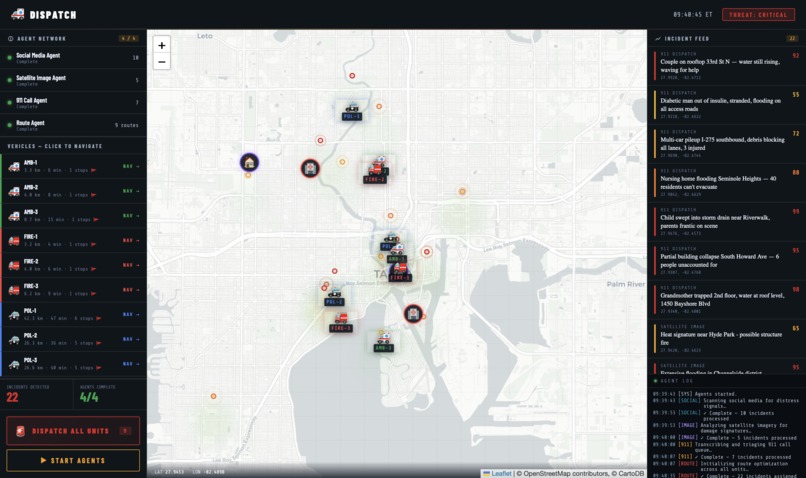This screenshot has width=806, height=478.
Task: Click the FIRE-3 fire truck icon in vehicle list
Action: [x=14, y=290]
